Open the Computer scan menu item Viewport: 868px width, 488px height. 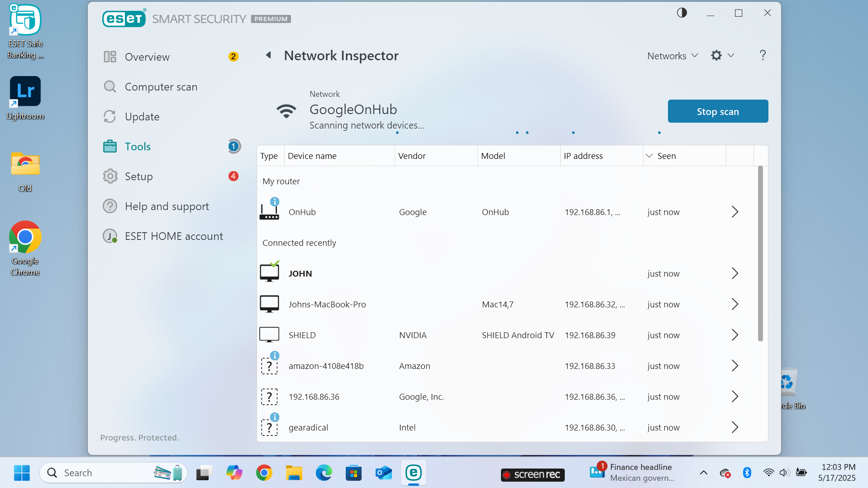click(x=161, y=87)
